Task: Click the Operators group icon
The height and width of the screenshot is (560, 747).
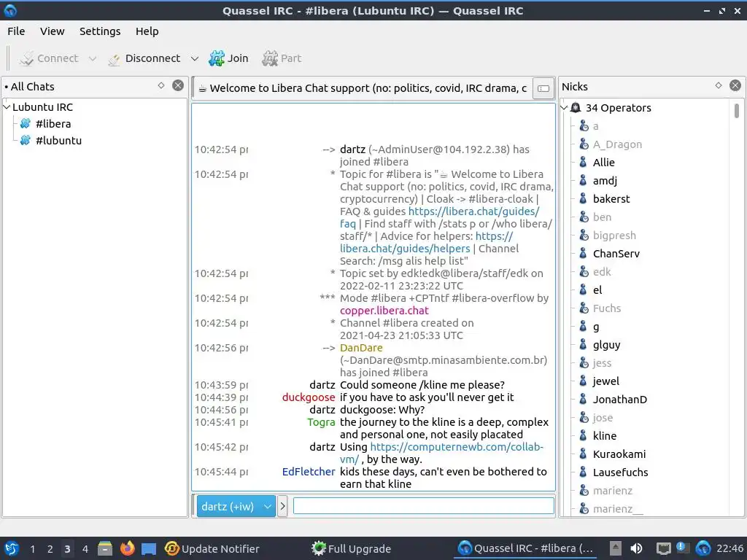Action: pos(576,108)
